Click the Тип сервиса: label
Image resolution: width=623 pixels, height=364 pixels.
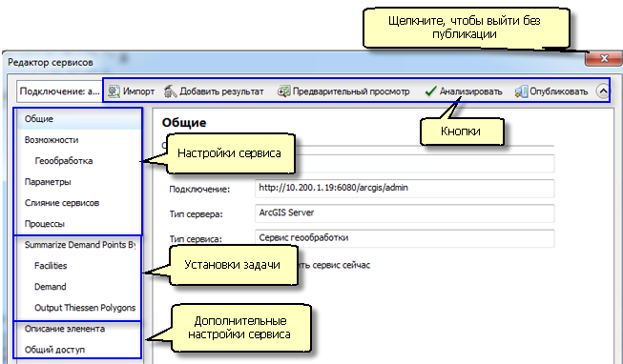(196, 239)
